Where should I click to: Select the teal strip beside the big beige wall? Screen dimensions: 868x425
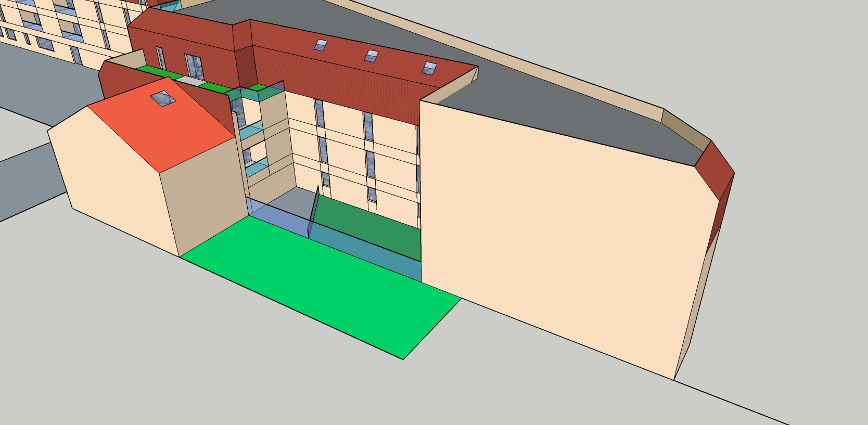coord(375,256)
